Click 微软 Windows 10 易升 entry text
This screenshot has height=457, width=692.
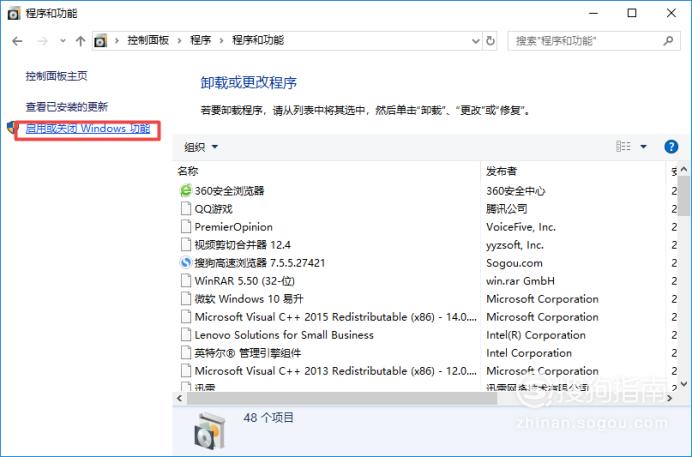249,299
